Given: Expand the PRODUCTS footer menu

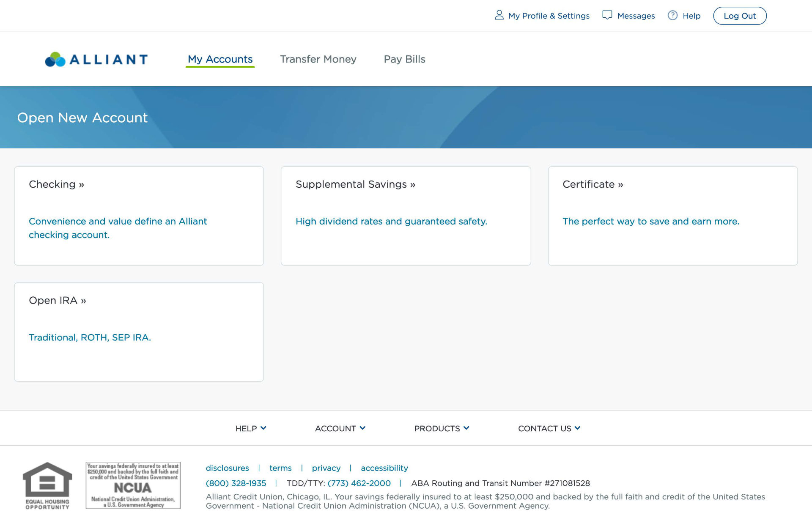Looking at the screenshot, I should [x=442, y=428].
